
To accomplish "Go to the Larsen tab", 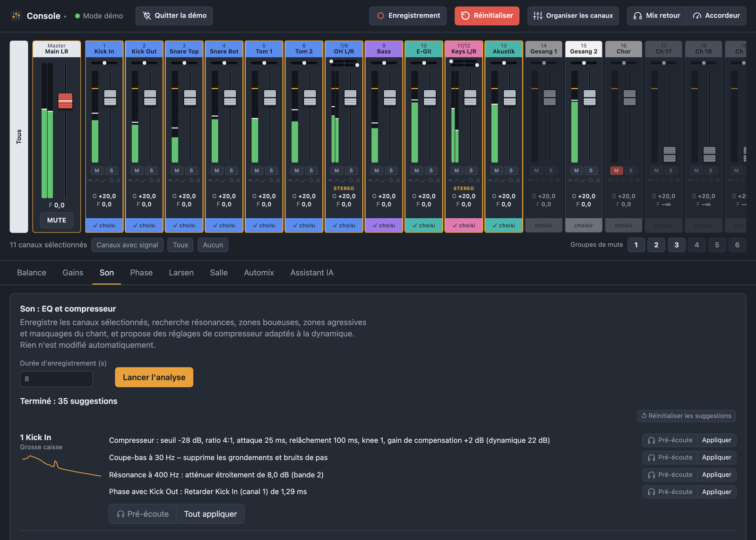I will [181, 273].
